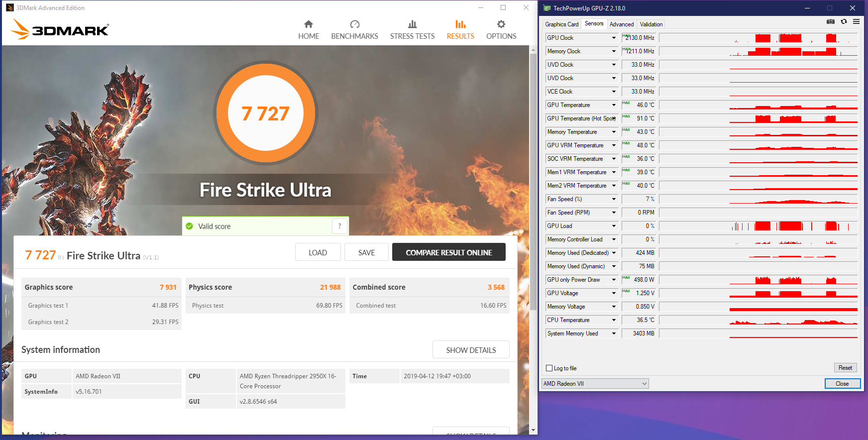Click the CPU value AMD Ryzen Threadripper 2950X

click(288, 381)
